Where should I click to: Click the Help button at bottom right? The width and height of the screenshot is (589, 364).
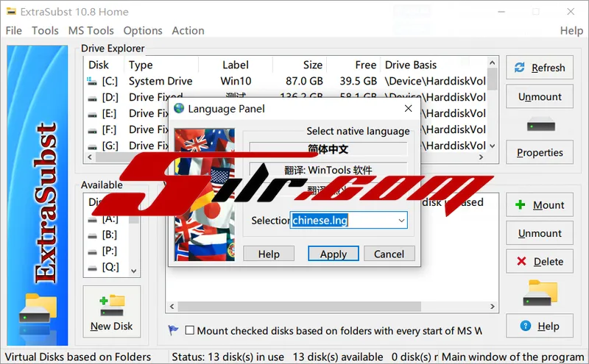coord(540,326)
